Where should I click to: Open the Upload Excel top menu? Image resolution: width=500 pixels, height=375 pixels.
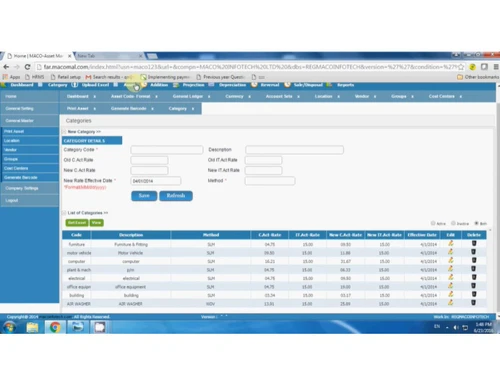tap(95, 85)
